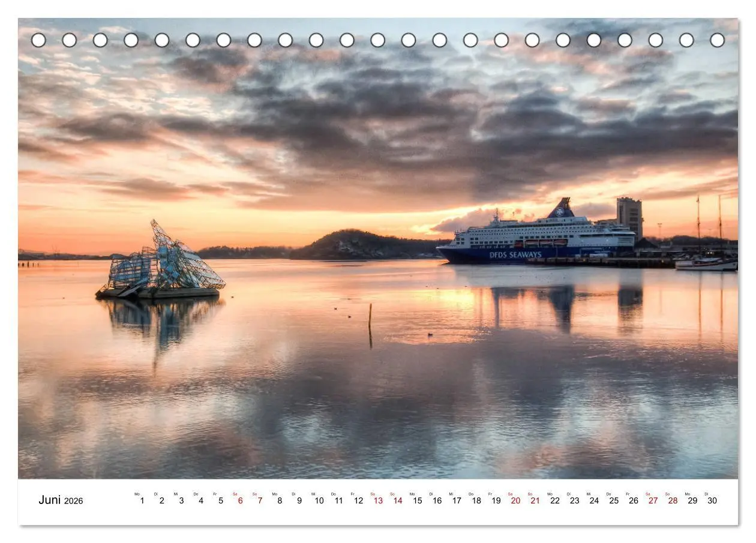The image size is (756, 543).
Task: Click the year "2026" beside Juni
Action: pos(74,501)
